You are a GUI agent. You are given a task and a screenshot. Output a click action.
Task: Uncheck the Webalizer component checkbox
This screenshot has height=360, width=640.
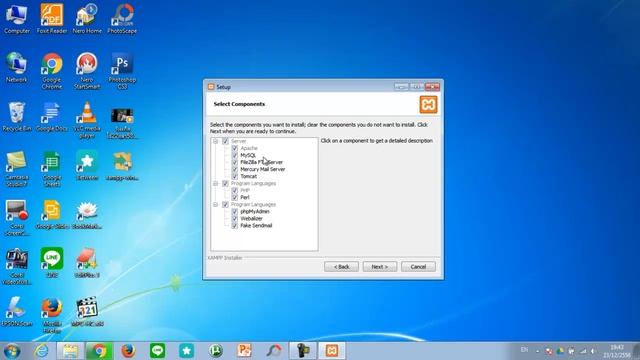pos(235,218)
